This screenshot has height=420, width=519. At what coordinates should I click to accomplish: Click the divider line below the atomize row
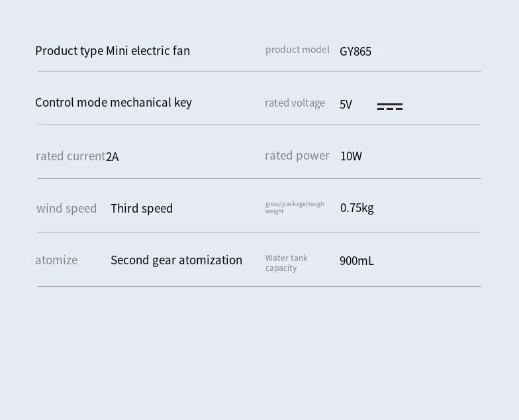click(x=259, y=286)
